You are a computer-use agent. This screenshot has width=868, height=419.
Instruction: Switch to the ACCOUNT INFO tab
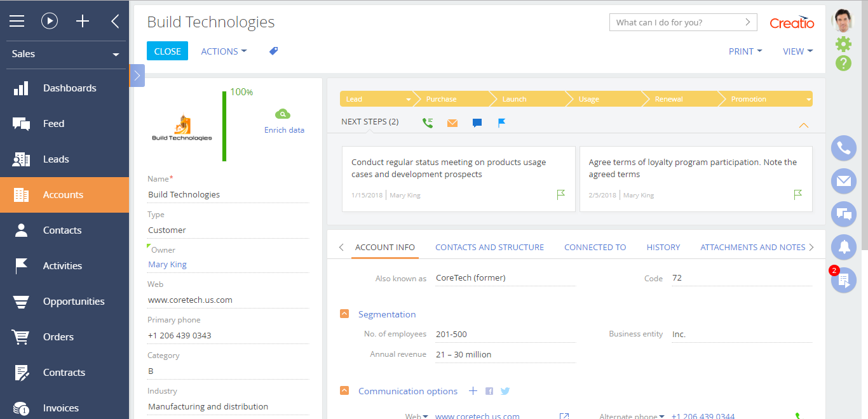click(385, 248)
